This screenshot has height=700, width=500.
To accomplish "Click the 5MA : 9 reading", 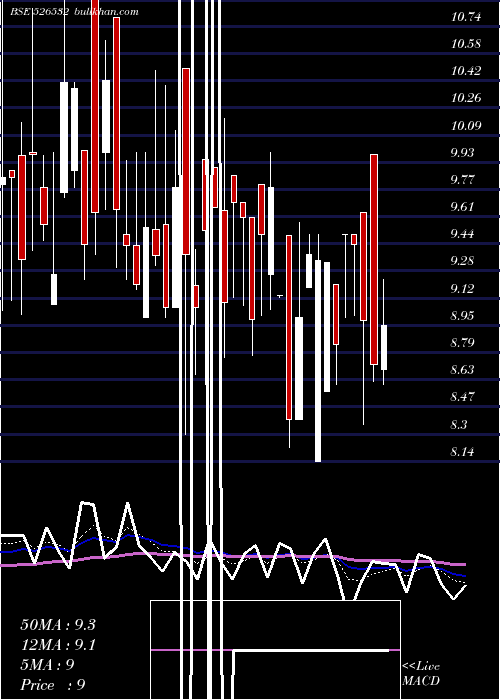I will (47, 665).
